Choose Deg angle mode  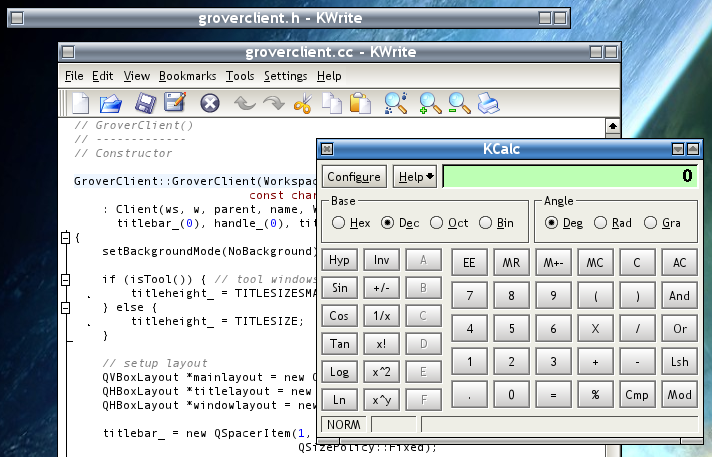click(564, 223)
